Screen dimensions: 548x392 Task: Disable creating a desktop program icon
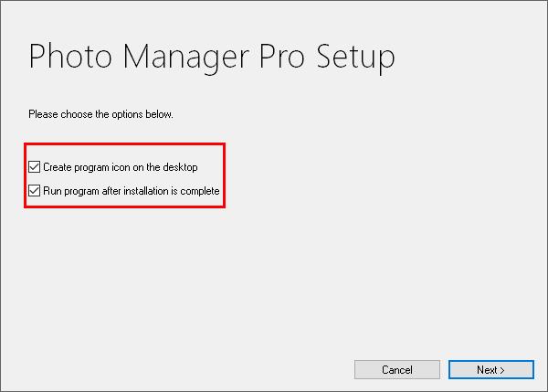(35, 167)
